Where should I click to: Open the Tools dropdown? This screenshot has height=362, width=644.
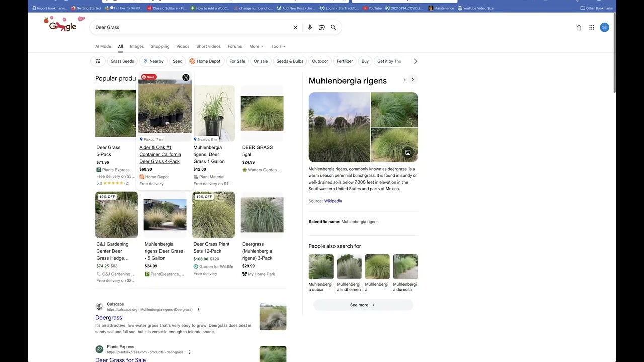tap(279, 46)
